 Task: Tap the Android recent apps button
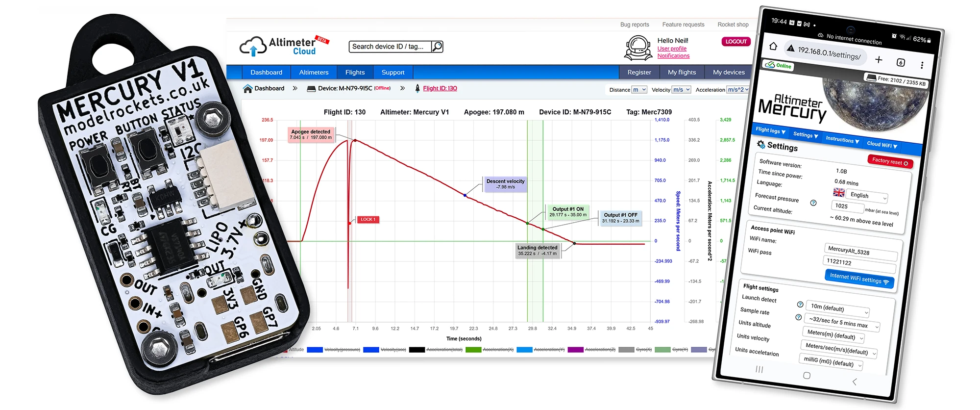759,369
